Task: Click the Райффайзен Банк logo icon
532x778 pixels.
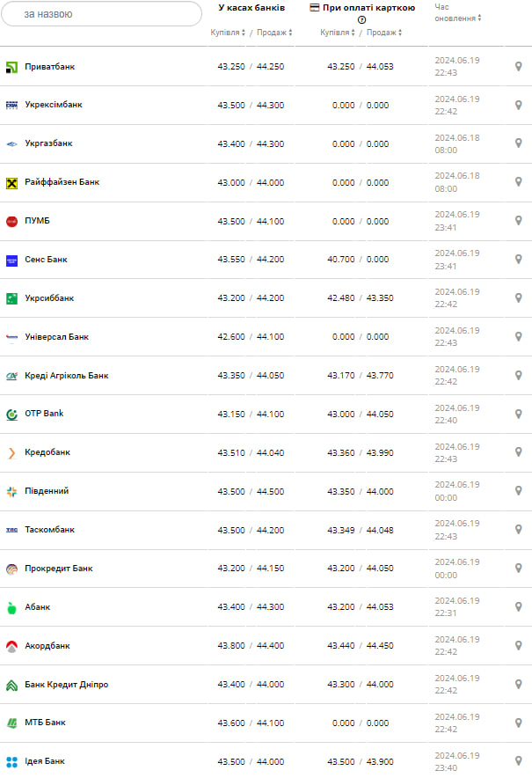Action: 11,182
